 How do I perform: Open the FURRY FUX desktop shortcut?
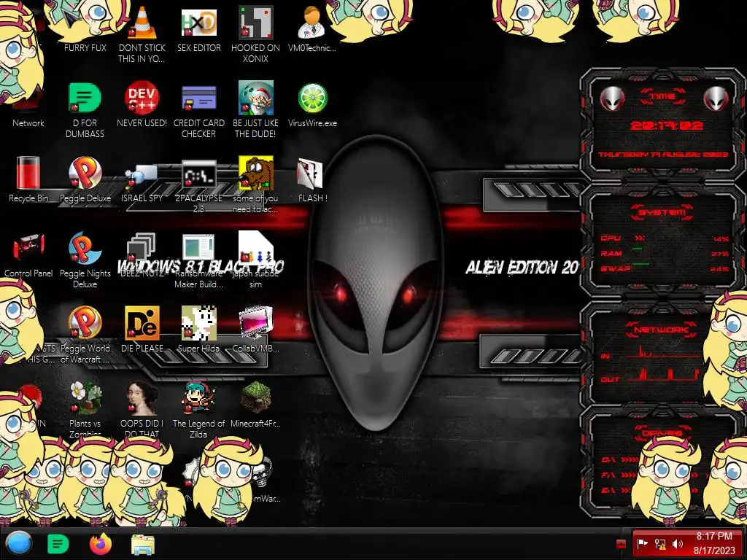85,28
